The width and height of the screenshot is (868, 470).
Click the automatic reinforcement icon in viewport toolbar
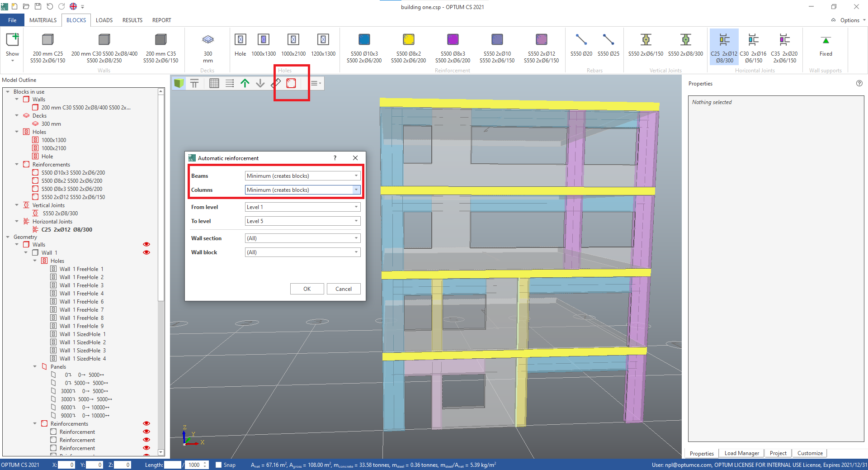coord(291,83)
